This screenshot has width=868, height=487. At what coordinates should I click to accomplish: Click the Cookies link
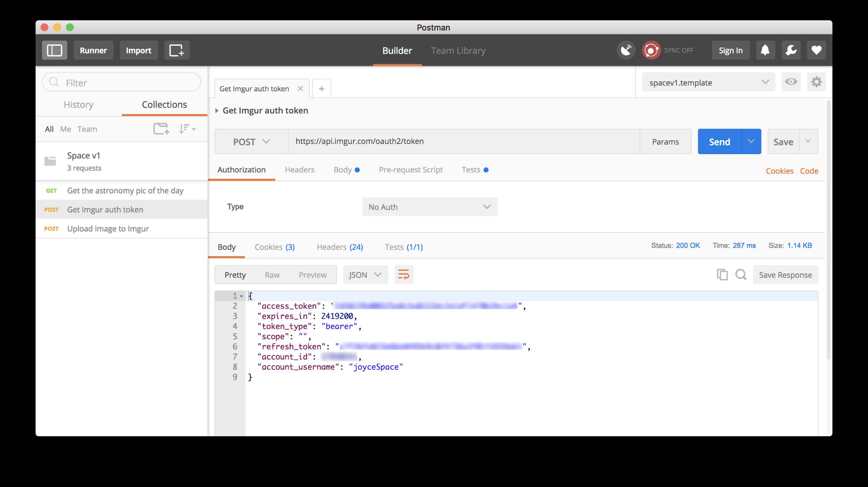[x=779, y=171]
